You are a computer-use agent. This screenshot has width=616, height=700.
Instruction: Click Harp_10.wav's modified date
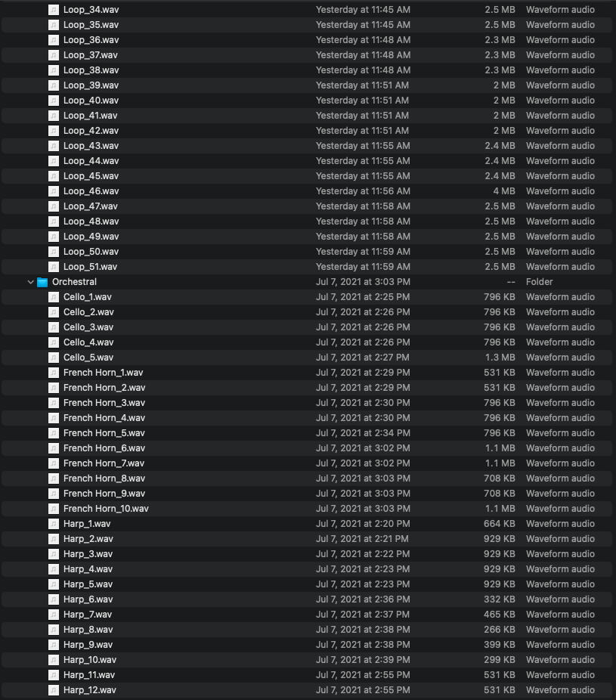tap(362, 660)
